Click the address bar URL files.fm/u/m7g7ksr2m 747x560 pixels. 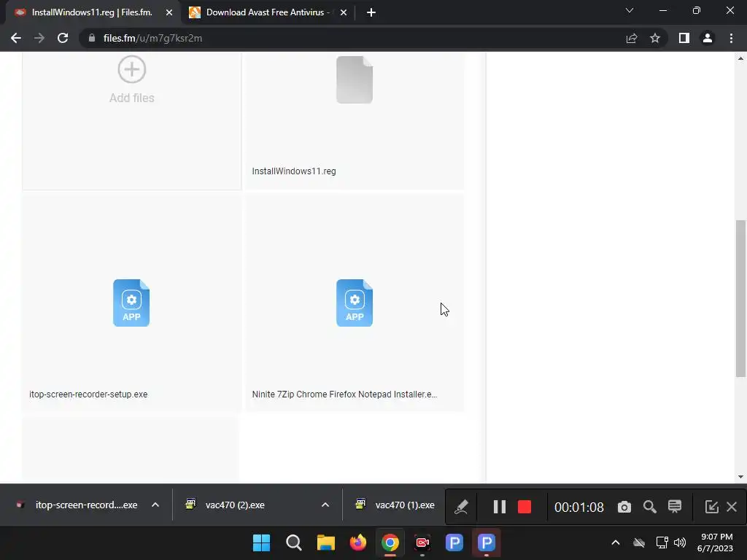click(152, 38)
